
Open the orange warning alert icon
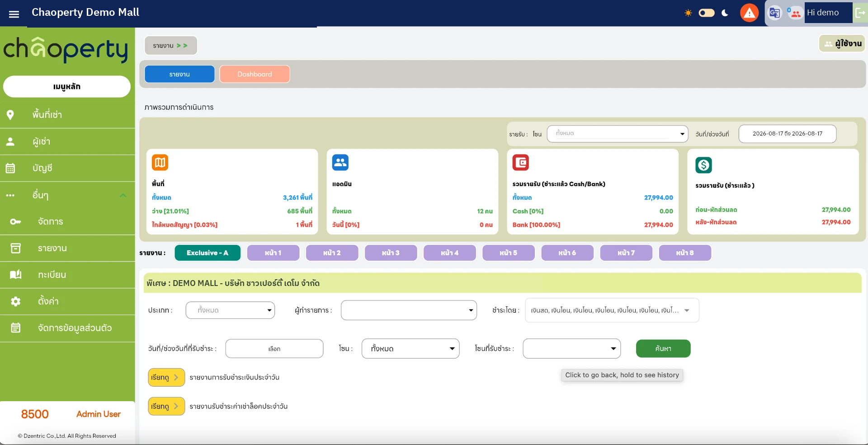[749, 13]
